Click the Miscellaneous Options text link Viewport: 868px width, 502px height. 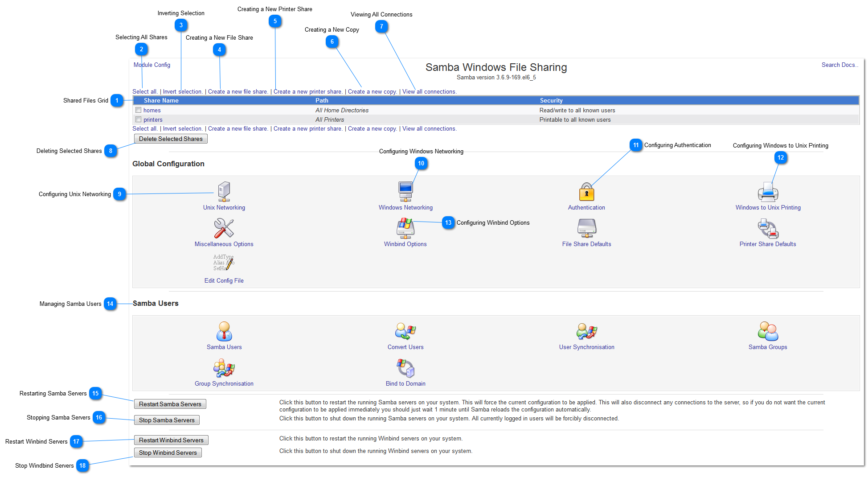click(x=224, y=244)
